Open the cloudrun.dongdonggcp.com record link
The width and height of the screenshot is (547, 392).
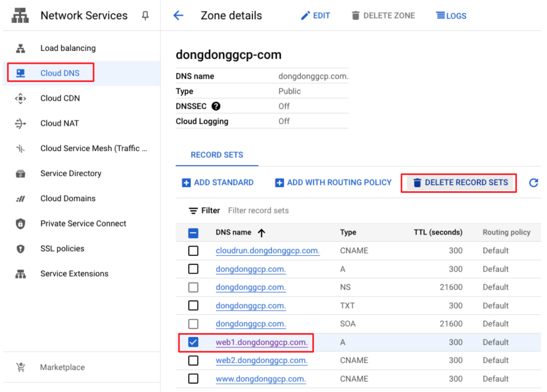coord(268,251)
